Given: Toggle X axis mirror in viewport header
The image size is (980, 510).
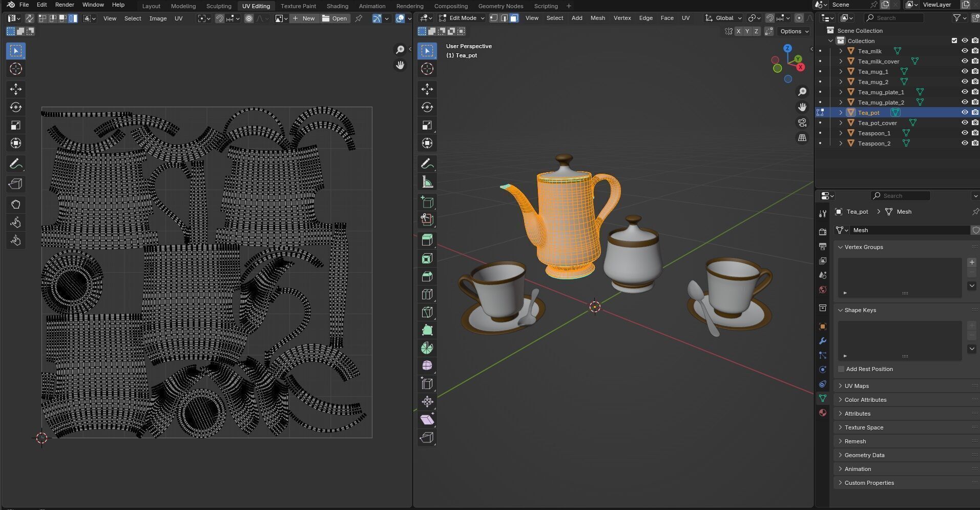Looking at the screenshot, I should (738, 31).
